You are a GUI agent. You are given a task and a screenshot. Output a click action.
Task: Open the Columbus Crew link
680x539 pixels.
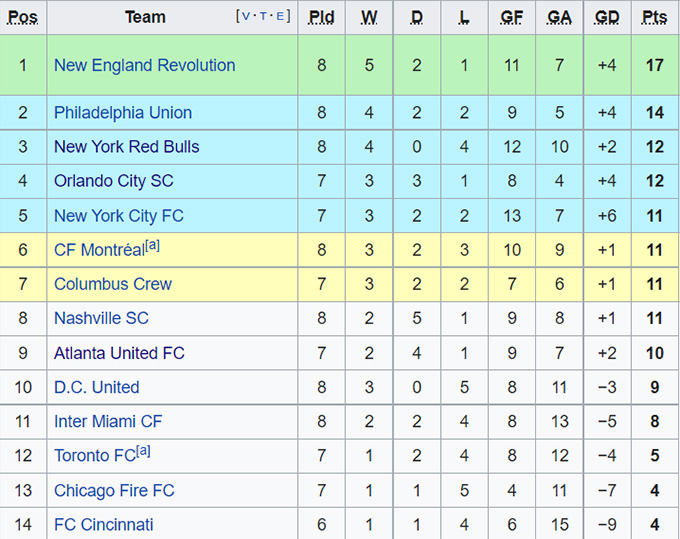pos(113,284)
